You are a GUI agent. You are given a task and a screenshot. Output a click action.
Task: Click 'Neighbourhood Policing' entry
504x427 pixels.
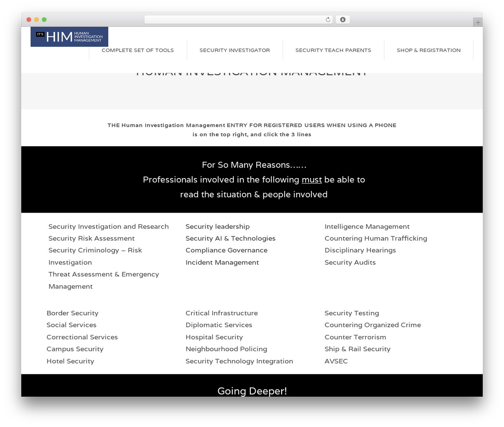pyautogui.click(x=226, y=349)
